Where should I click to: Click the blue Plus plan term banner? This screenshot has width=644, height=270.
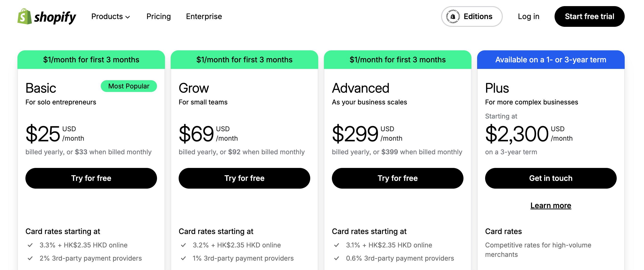[551, 60]
